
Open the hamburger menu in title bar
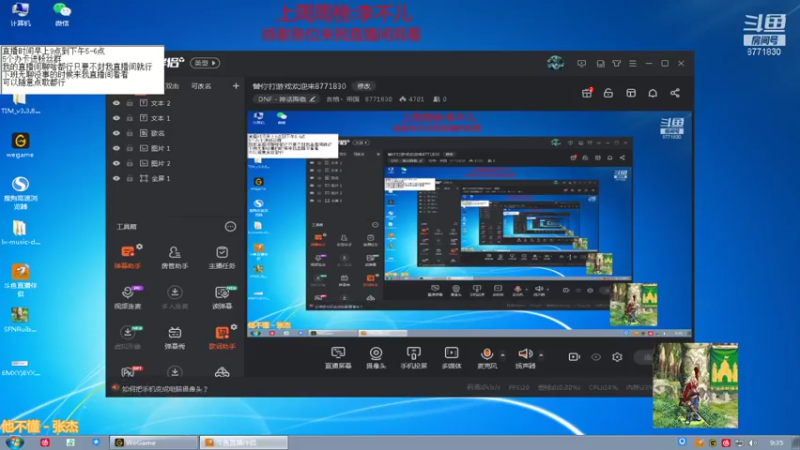click(633, 63)
